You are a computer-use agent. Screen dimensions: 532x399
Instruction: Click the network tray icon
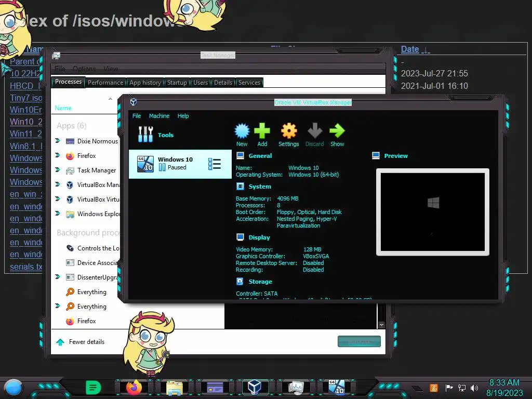(x=462, y=388)
